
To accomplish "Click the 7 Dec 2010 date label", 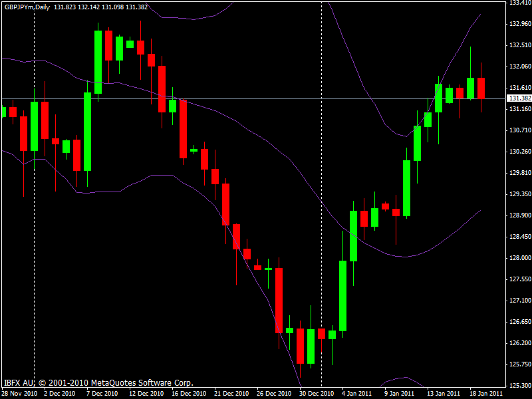I will point(102,394).
